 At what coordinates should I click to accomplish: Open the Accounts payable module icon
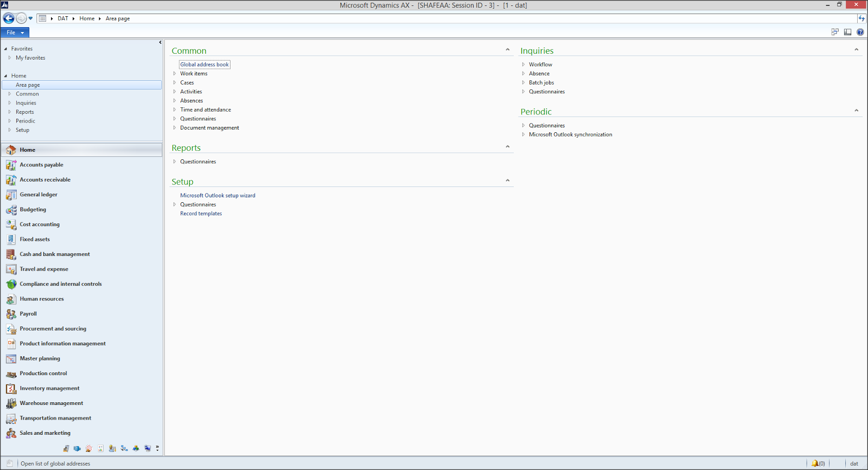[11, 165]
